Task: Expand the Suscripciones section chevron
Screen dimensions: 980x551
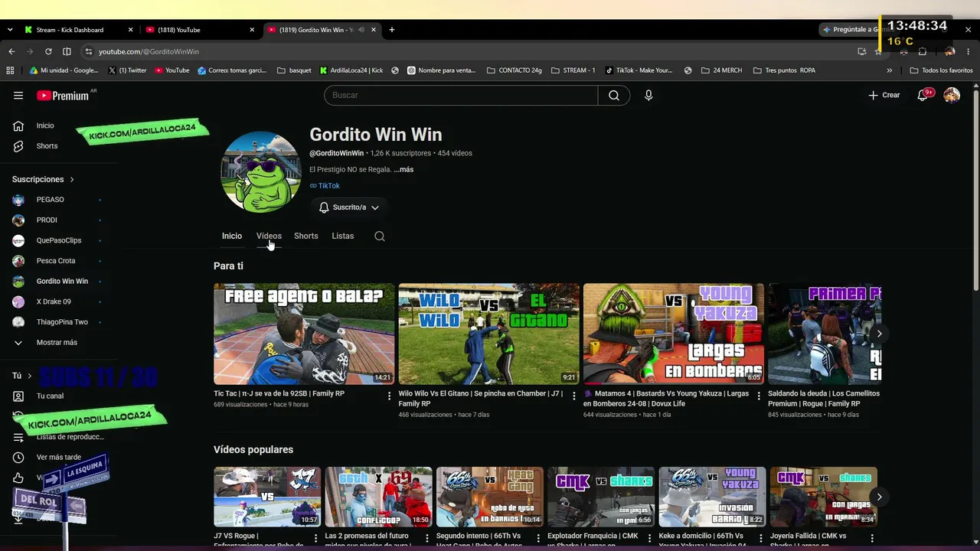Action: click(x=72, y=179)
